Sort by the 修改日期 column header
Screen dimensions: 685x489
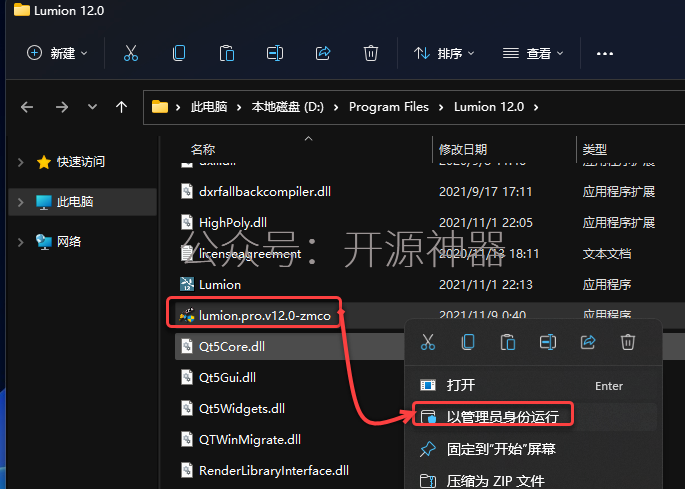pos(463,149)
